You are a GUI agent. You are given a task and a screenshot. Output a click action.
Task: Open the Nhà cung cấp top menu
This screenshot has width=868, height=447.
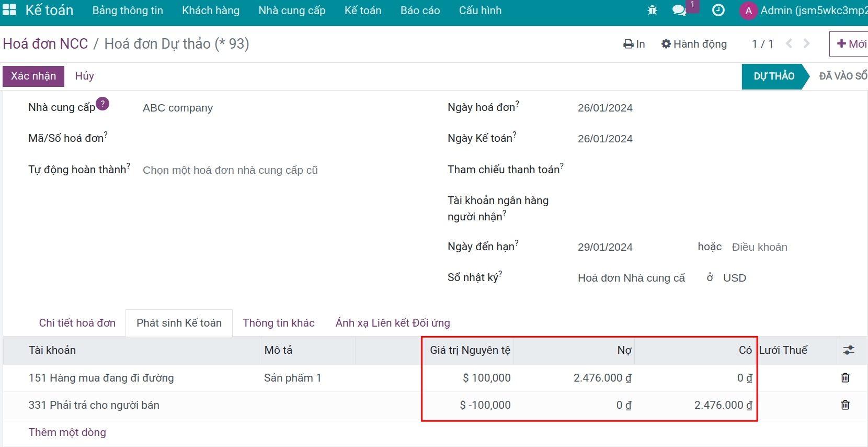click(x=292, y=10)
